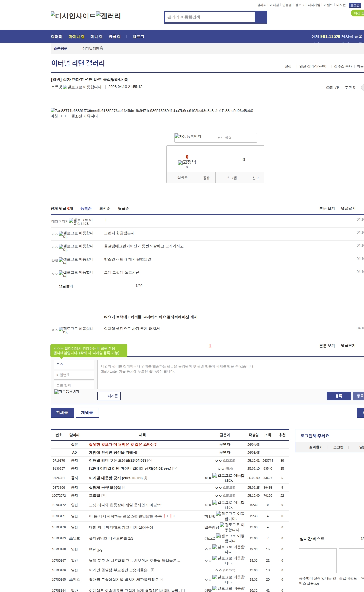Open the 디시콘 picker in comment form
This screenshot has height=592, width=364.
click(x=109, y=396)
